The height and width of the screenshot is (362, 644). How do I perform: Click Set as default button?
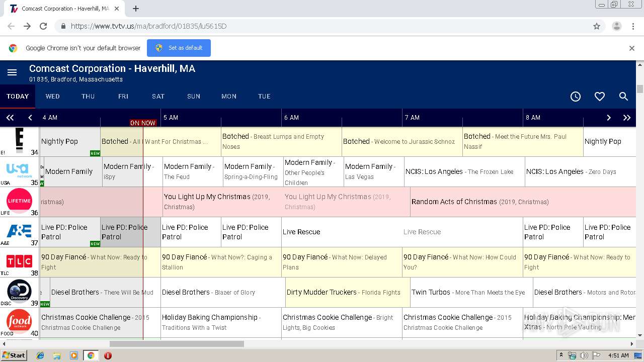(179, 48)
